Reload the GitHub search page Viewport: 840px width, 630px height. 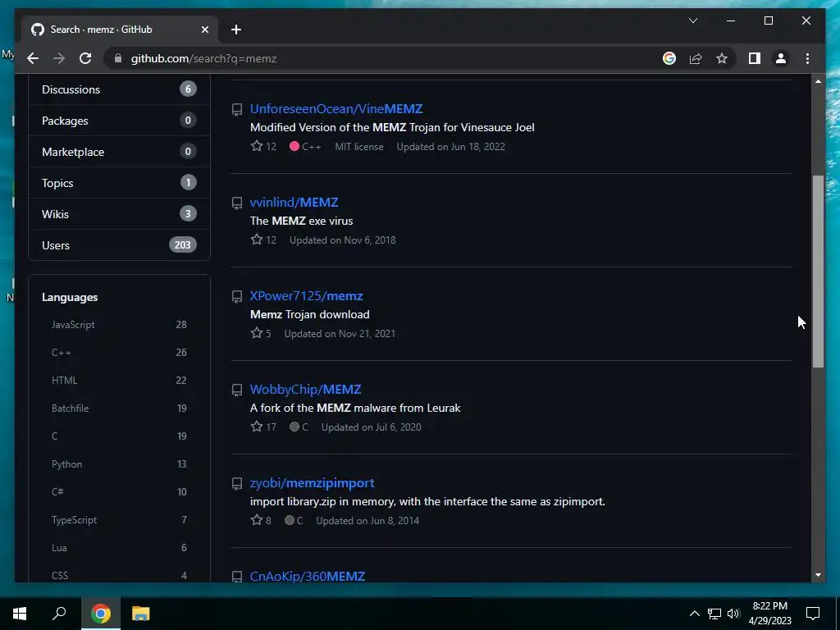click(85, 58)
